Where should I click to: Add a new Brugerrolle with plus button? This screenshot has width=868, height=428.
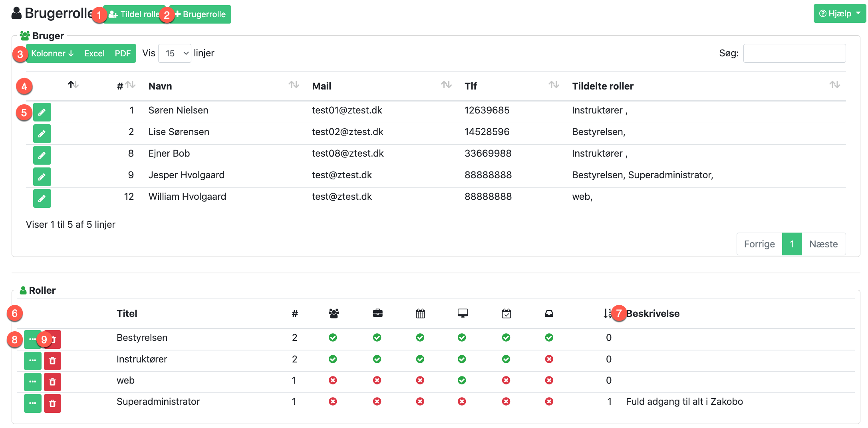[200, 14]
